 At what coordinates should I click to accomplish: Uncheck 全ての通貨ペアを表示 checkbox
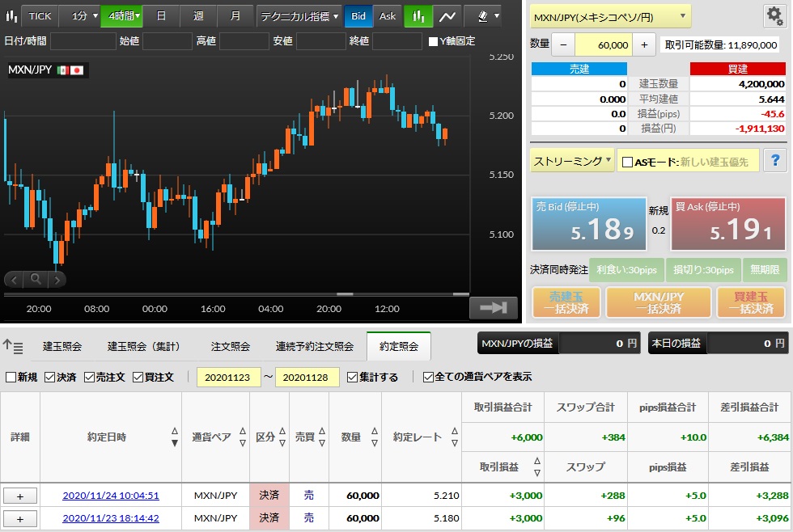[x=428, y=377]
